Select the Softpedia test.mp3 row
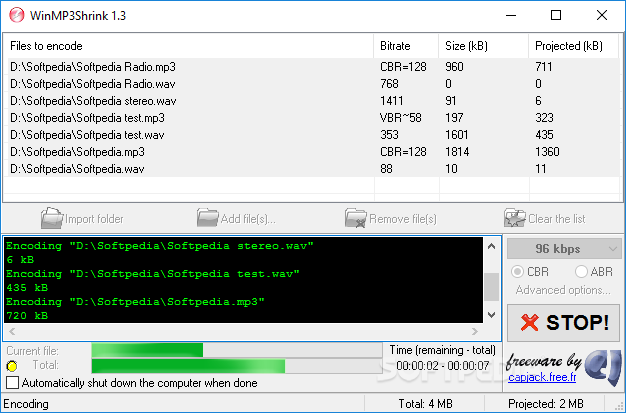 [x=313, y=118]
